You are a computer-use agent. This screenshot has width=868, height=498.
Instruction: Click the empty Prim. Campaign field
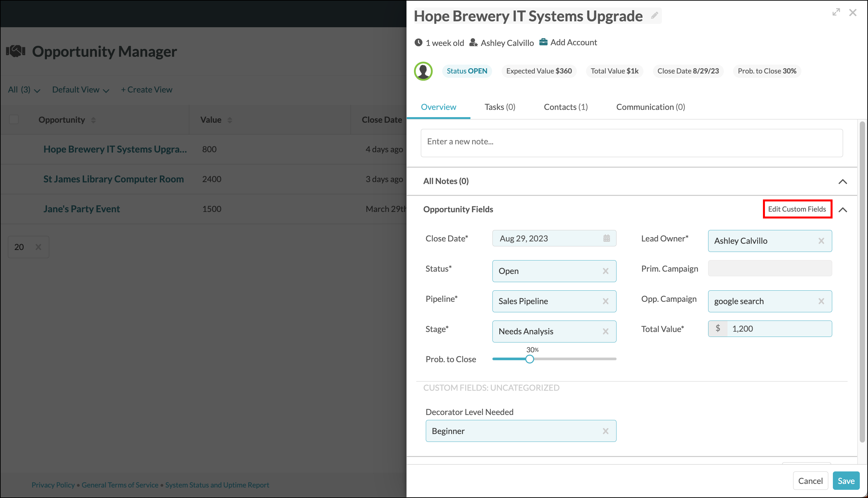(x=770, y=268)
